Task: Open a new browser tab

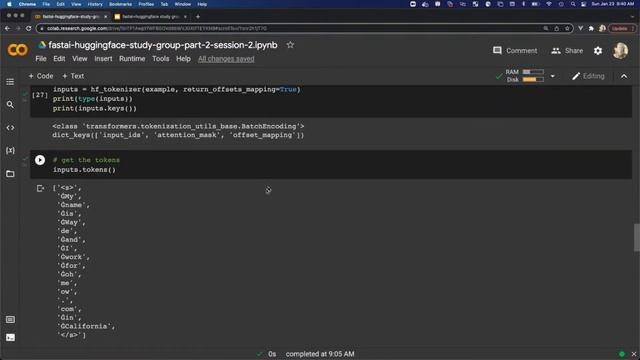Action: coord(198,17)
